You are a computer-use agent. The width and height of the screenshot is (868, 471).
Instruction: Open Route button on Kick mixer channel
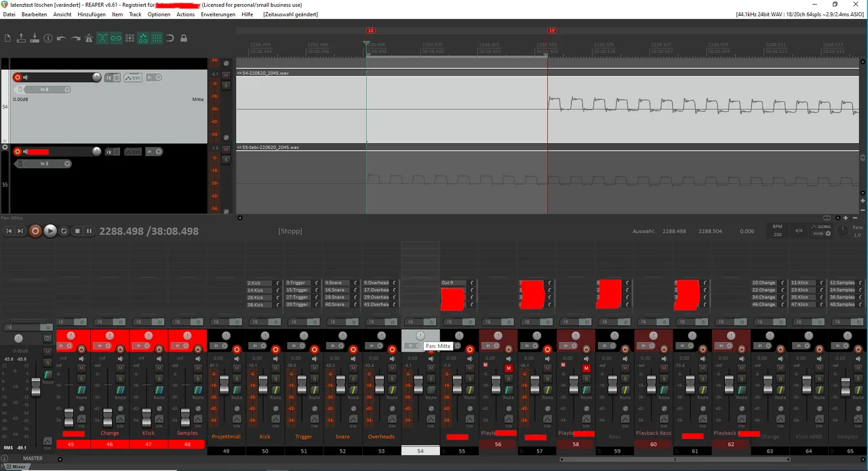(275, 390)
